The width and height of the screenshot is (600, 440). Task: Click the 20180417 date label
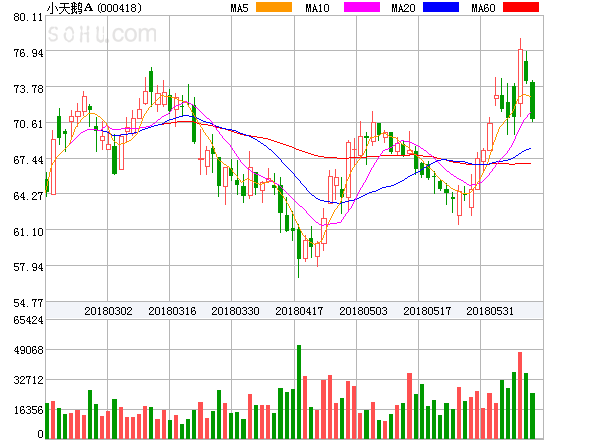[x=299, y=311]
